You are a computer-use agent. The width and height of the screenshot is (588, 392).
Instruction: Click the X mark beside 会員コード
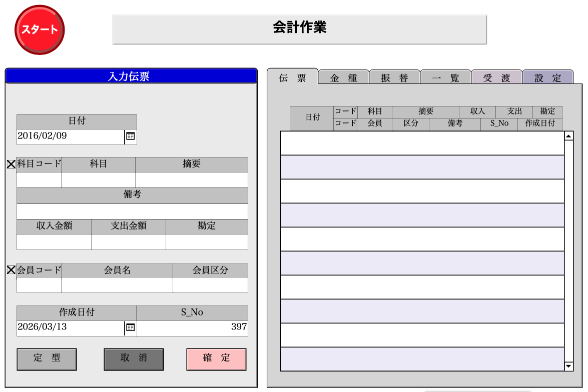click(x=11, y=270)
